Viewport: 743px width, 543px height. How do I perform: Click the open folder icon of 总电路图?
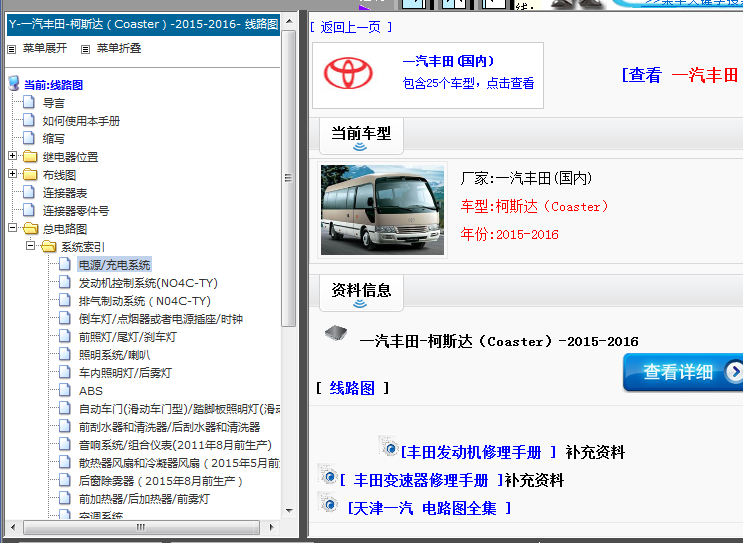coord(31,228)
